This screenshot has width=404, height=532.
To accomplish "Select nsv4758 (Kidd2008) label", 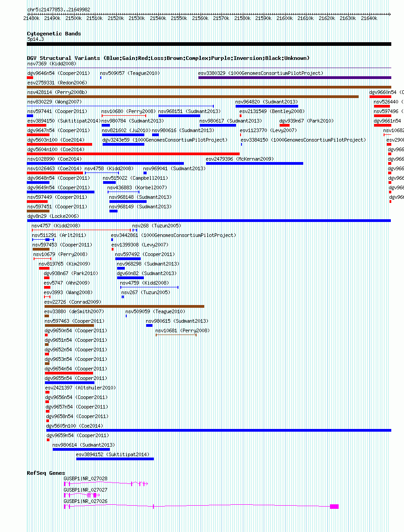I will pyautogui.click(x=109, y=168).
